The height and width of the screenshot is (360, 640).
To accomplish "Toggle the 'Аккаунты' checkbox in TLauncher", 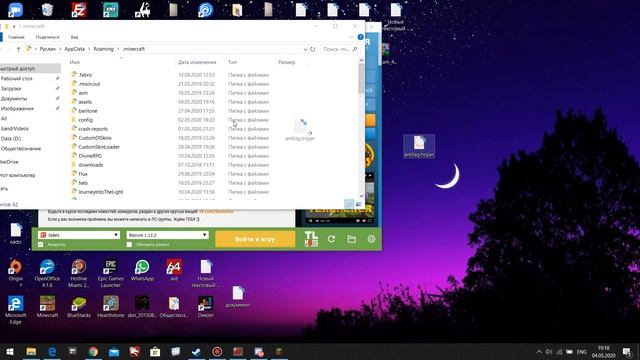I will pyautogui.click(x=41, y=244).
